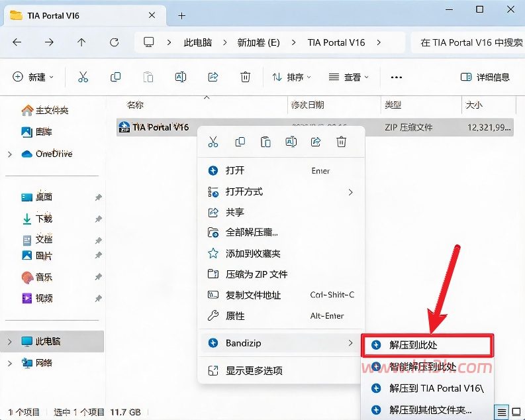Choose 压缩为 ZIP 文件
This screenshot has width=525, height=420.
click(x=281, y=274)
